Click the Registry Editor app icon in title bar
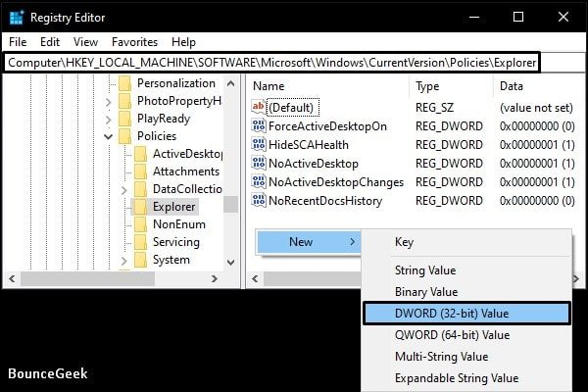The width and height of the screenshot is (588, 392). tap(17, 18)
